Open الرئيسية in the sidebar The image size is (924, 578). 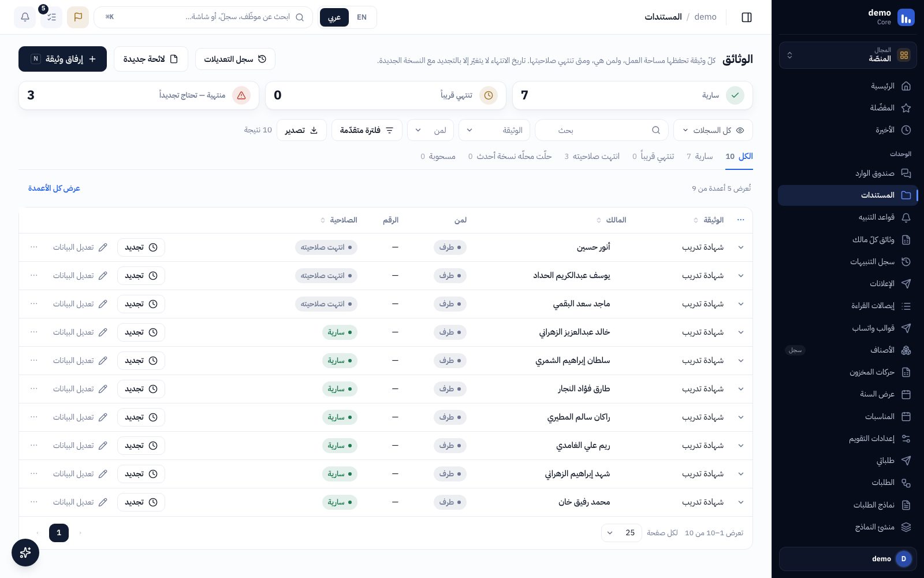848,86
